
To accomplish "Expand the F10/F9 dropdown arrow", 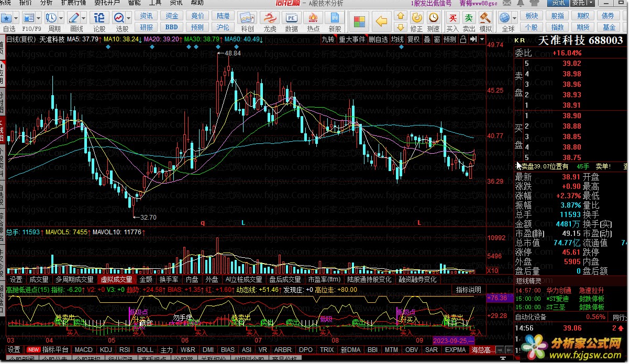I will coord(39,18).
